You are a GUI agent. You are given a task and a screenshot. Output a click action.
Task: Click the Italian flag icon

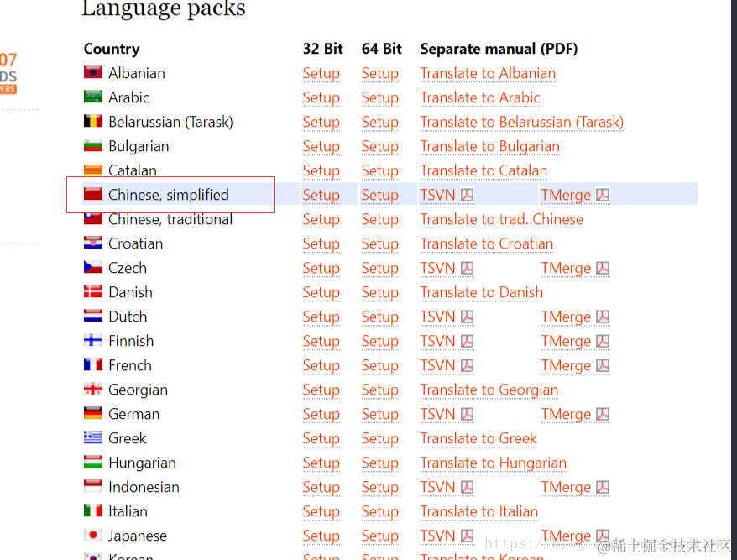93,510
